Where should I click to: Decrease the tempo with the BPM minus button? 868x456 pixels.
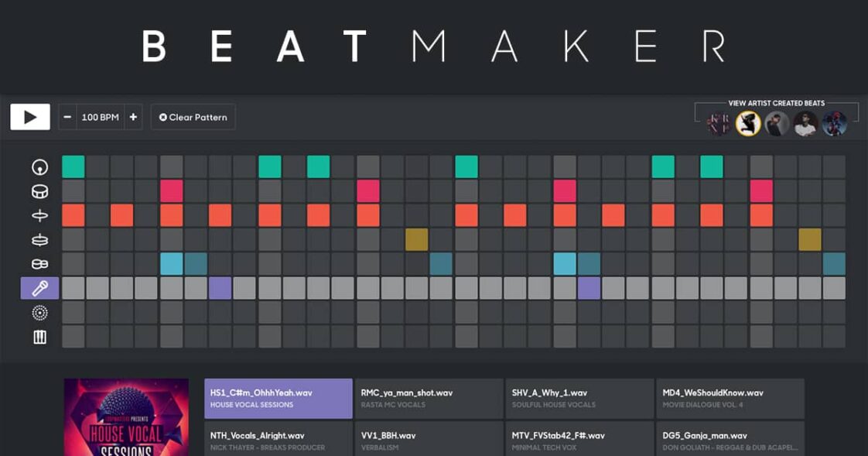(x=67, y=117)
